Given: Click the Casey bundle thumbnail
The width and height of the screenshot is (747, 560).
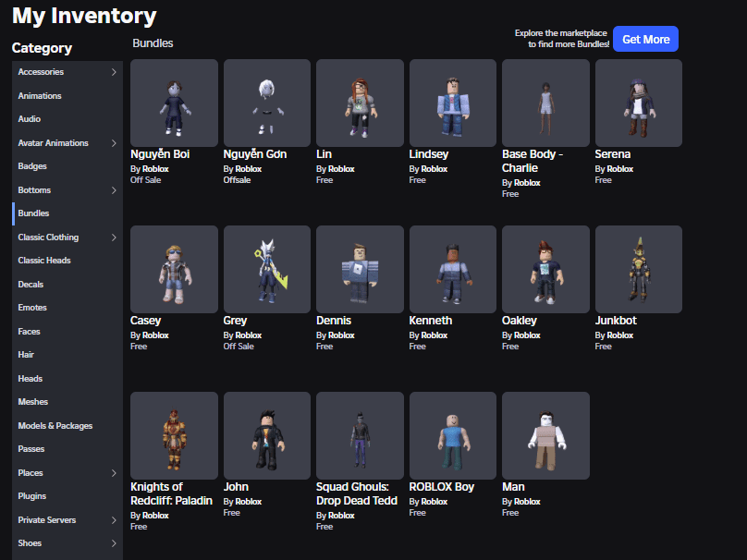Looking at the screenshot, I should point(174,269).
